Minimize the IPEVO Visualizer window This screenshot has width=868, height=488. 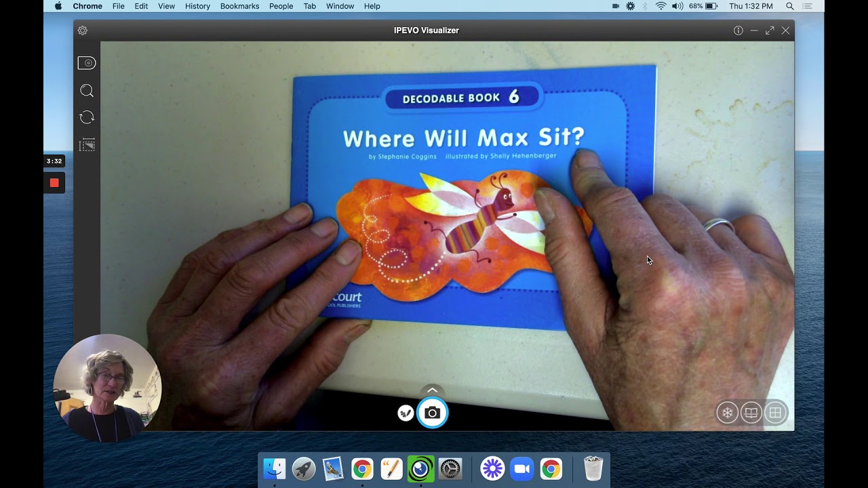click(754, 30)
